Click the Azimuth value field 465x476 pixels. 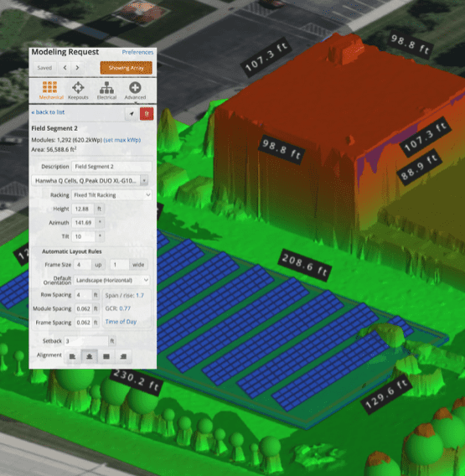(83, 223)
